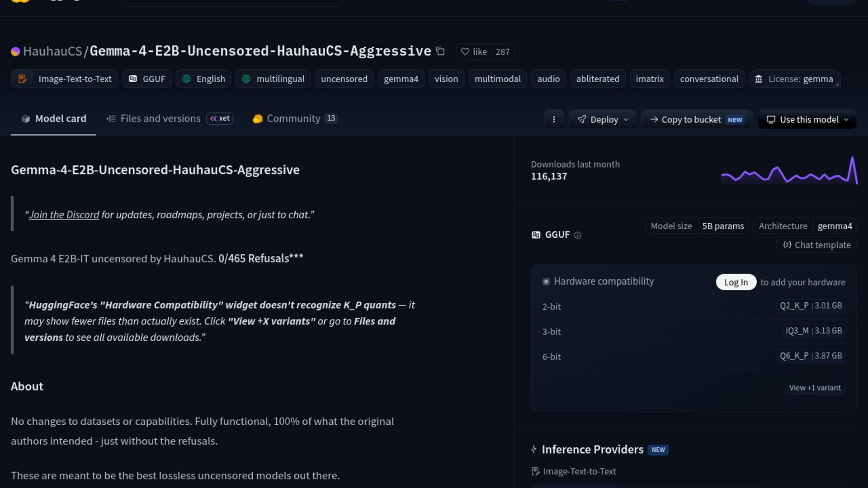Select the Q6_K_P 3.87 GB quant
Viewport: 868px width, 488px height.
tap(811, 356)
